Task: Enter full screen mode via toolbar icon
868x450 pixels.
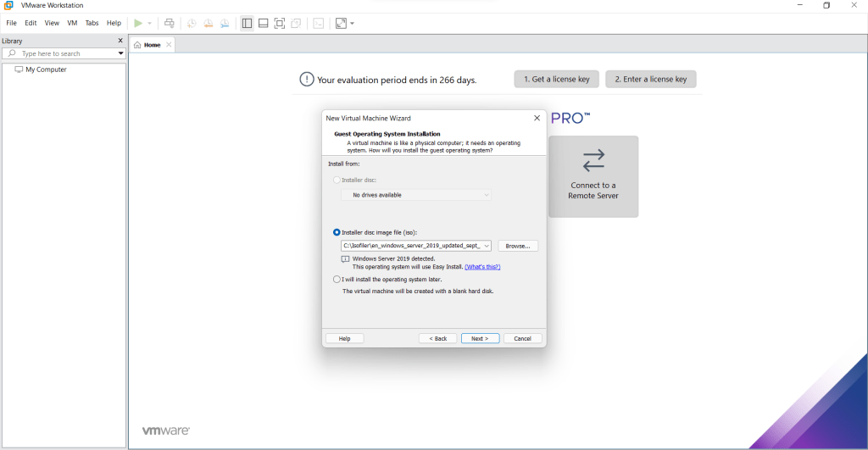Action: pos(279,23)
